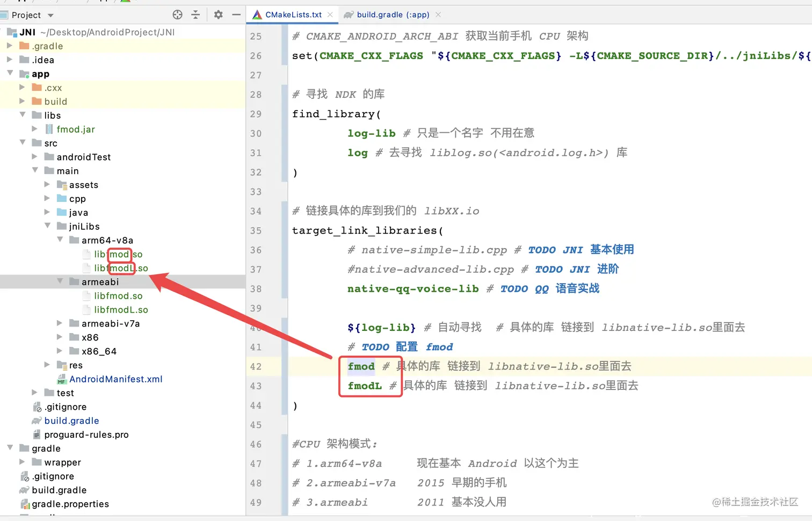Select libfmod.so under arm64-v8a

118,254
